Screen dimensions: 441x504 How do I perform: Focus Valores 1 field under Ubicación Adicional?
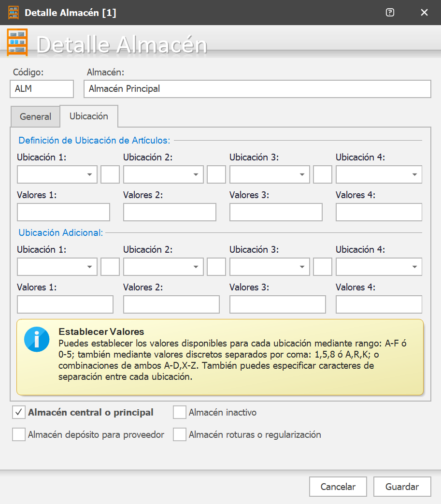(65, 304)
